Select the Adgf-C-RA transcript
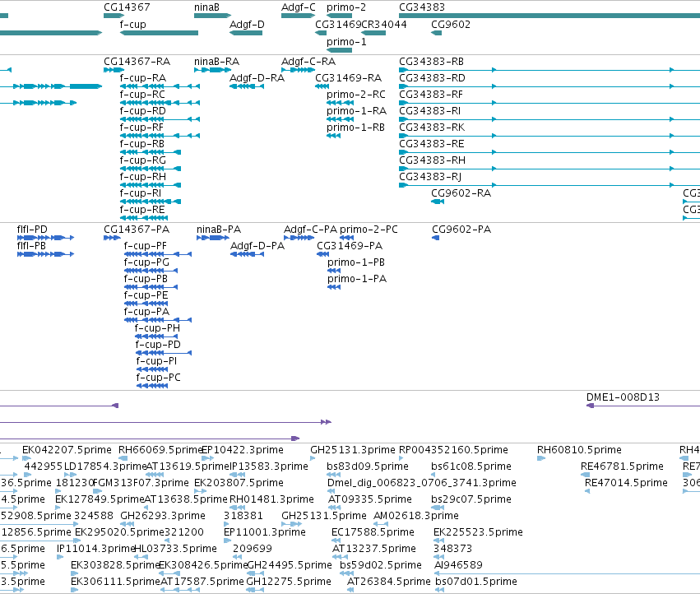 (x=299, y=70)
